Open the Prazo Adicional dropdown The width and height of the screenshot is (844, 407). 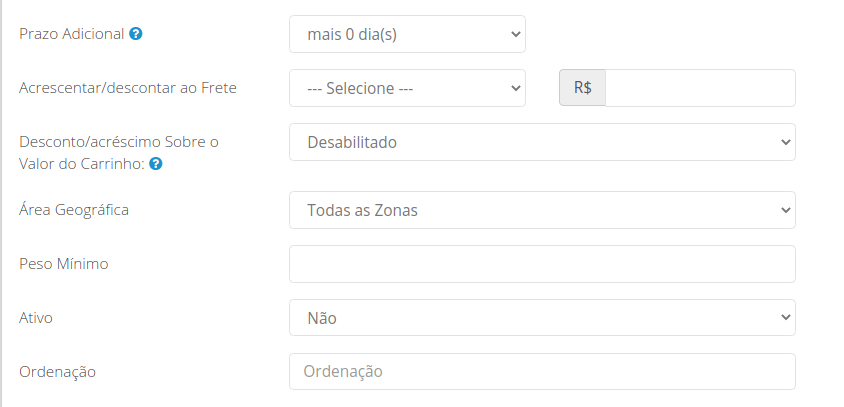(407, 34)
